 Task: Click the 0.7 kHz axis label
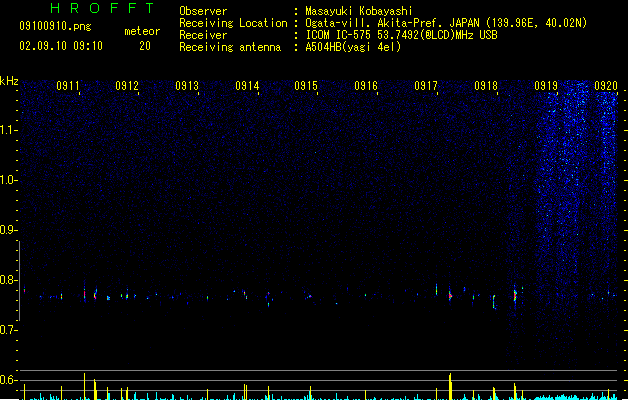coord(8,330)
